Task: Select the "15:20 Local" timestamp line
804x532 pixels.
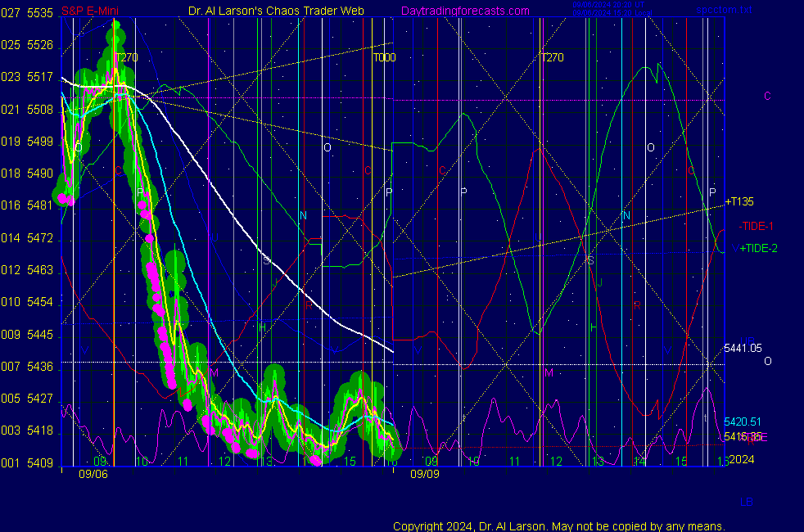Action: [x=612, y=13]
